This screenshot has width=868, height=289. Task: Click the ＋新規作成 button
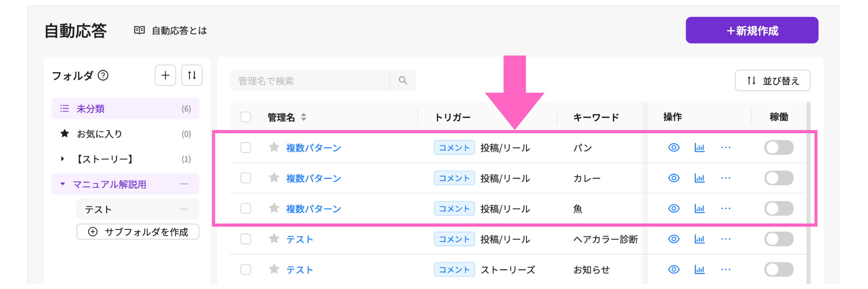click(752, 30)
